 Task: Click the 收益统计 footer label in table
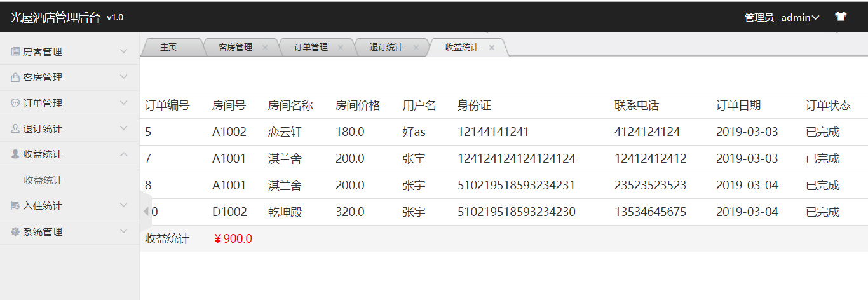167,239
